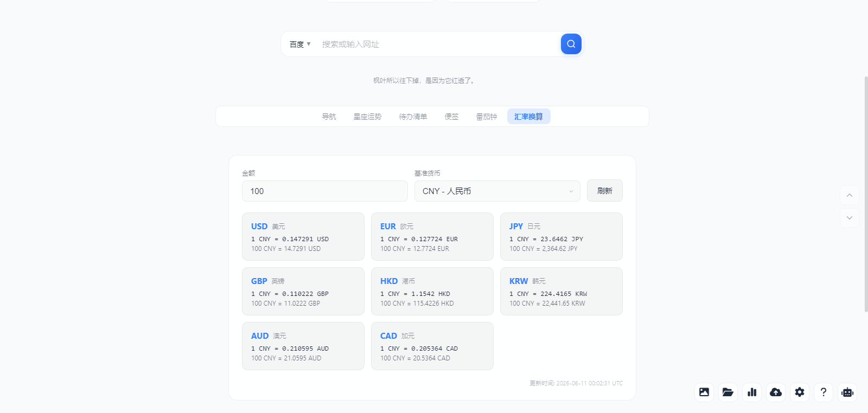Click the text 100 CNY = 115.4226 HKD
868x413 pixels.
pos(417,304)
